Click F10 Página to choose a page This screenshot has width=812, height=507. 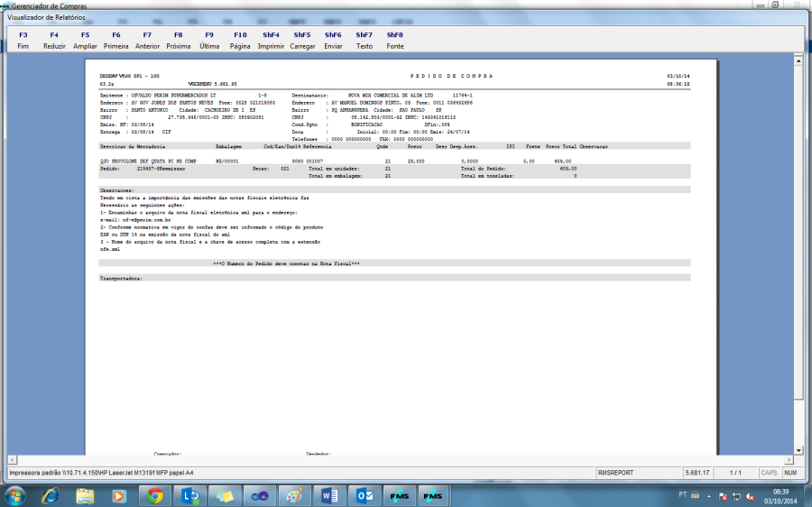(x=240, y=41)
